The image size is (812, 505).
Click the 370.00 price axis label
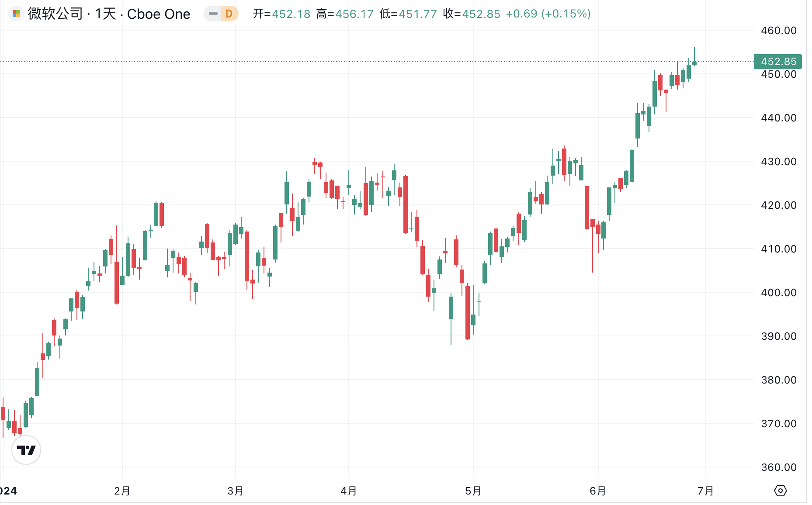(779, 424)
